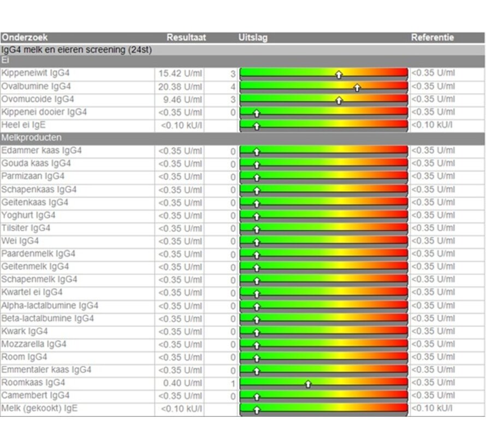Viewport: 486px width, 448px height.
Task: Click the Referentie column header
Action: point(432,38)
